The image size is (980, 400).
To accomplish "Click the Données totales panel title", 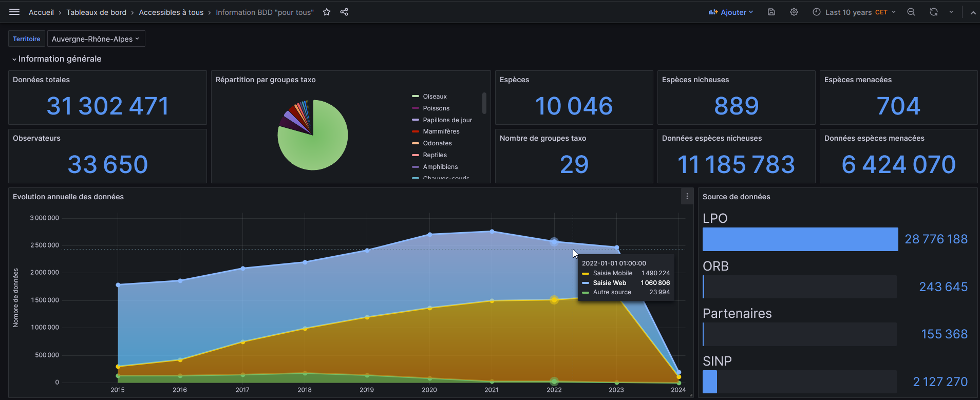I will [x=41, y=80].
